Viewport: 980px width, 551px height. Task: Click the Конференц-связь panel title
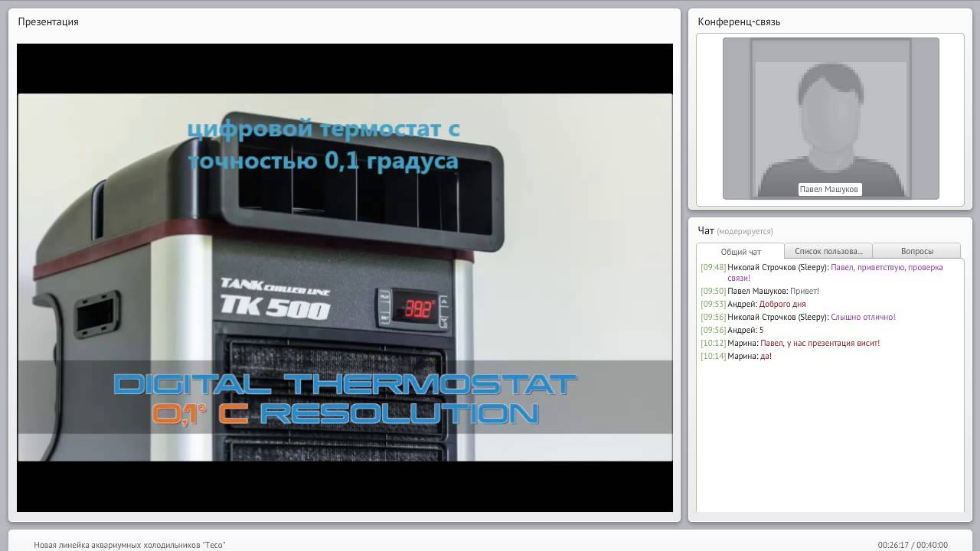[x=739, y=21]
